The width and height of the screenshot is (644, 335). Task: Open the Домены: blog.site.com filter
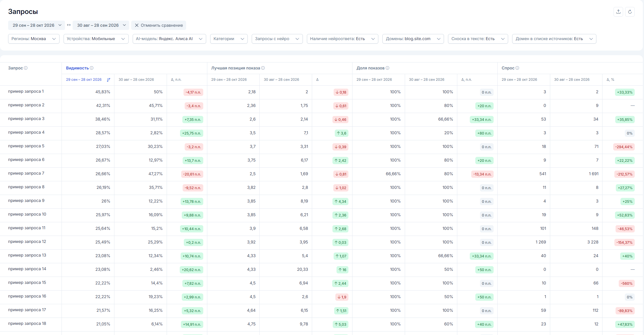[413, 39]
